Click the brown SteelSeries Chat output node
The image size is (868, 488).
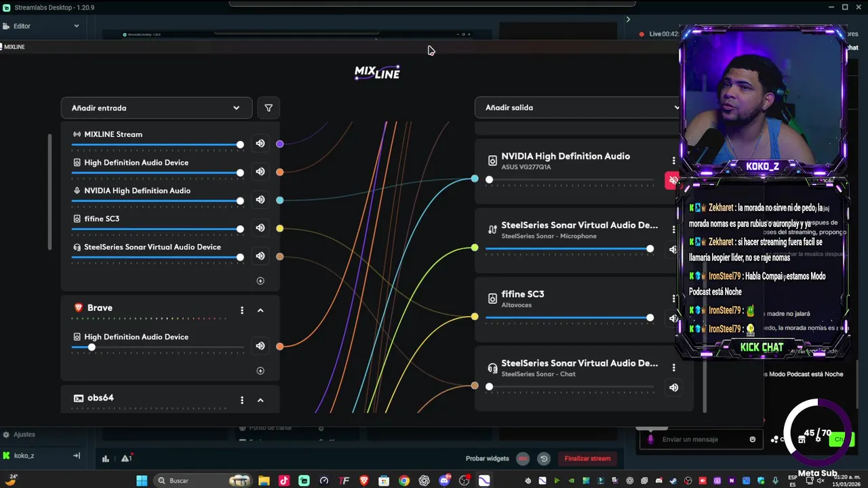click(x=475, y=386)
